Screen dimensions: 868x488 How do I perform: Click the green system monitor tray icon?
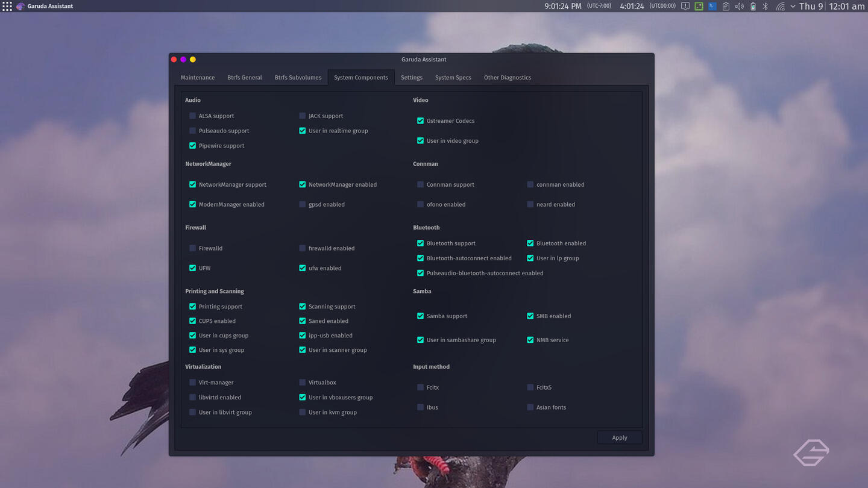699,6
